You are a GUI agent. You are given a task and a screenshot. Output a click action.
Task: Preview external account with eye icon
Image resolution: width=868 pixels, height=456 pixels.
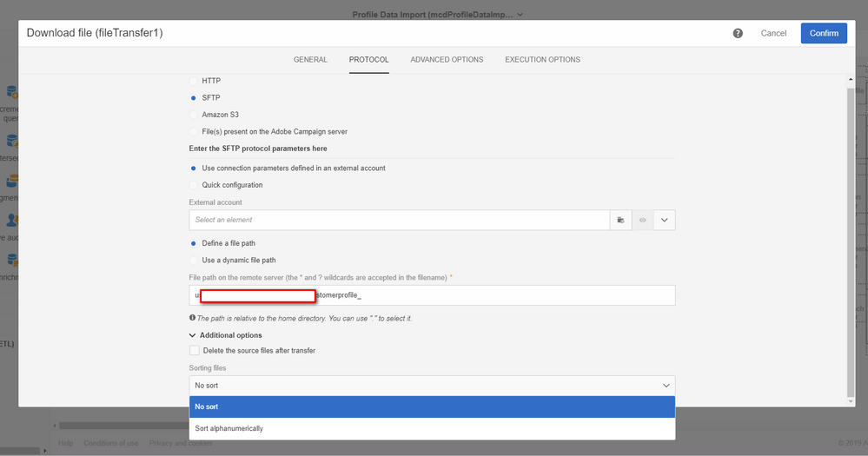point(642,221)
